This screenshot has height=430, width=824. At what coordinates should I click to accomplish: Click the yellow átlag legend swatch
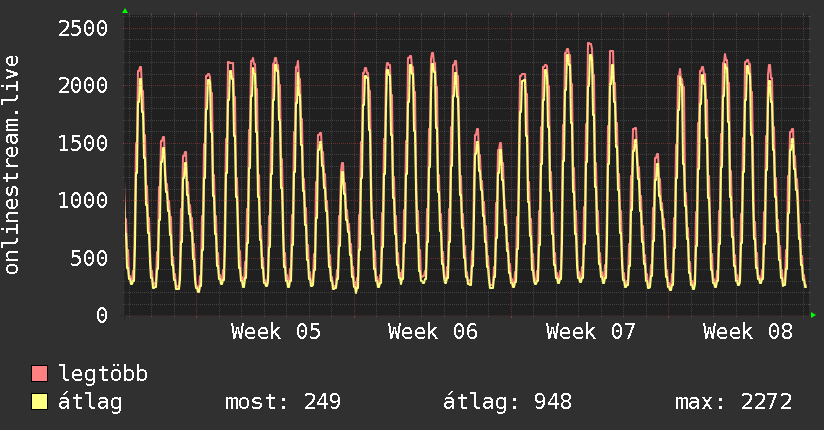tap(39, 402)
